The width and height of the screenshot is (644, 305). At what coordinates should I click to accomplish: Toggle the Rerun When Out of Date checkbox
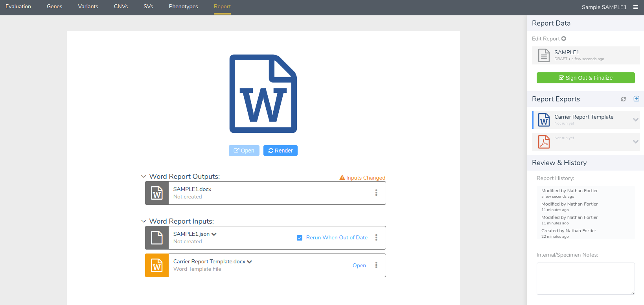click(x=300, y=238)
